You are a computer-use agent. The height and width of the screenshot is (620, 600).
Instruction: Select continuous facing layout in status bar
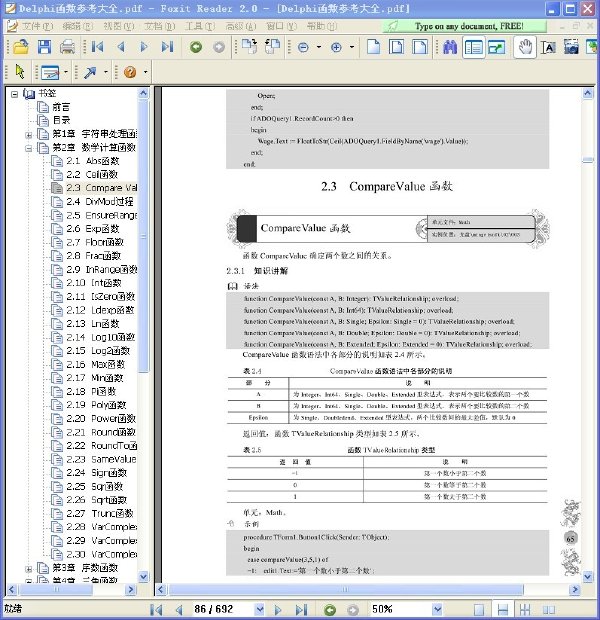pos(548,609)
